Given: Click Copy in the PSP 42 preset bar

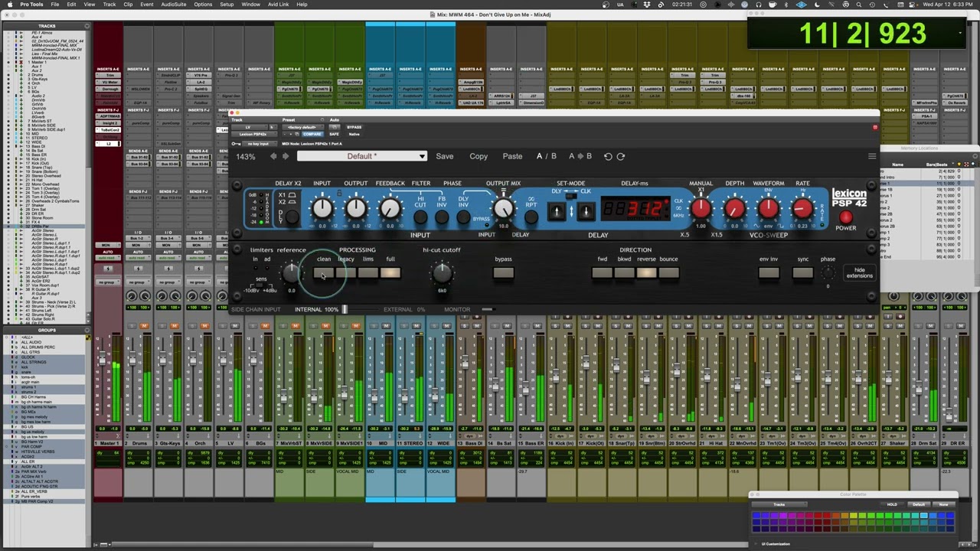Looking at the screenshot, I should (479, 156).
